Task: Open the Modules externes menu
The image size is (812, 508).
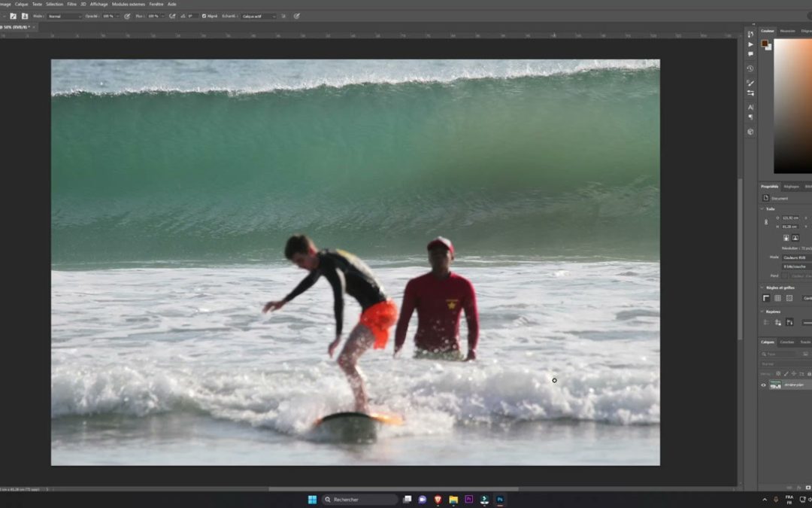Action: point(129,5)
